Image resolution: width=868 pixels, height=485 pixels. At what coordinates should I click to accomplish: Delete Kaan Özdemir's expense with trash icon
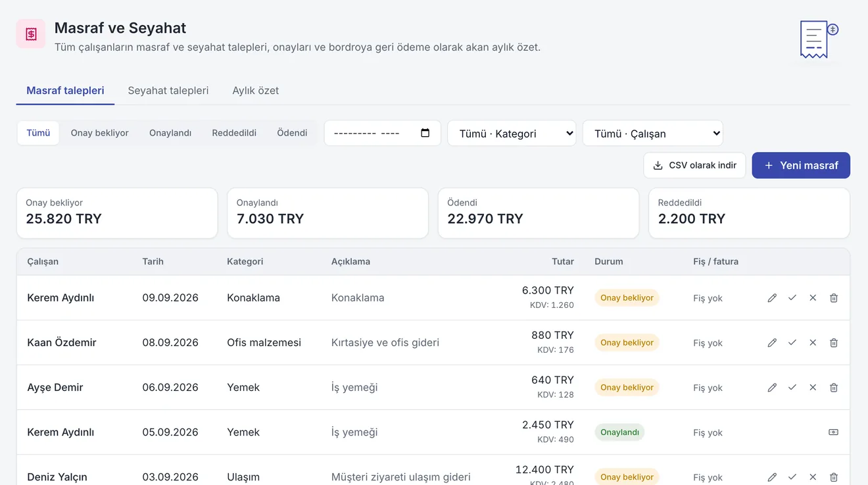coord(834,343)
